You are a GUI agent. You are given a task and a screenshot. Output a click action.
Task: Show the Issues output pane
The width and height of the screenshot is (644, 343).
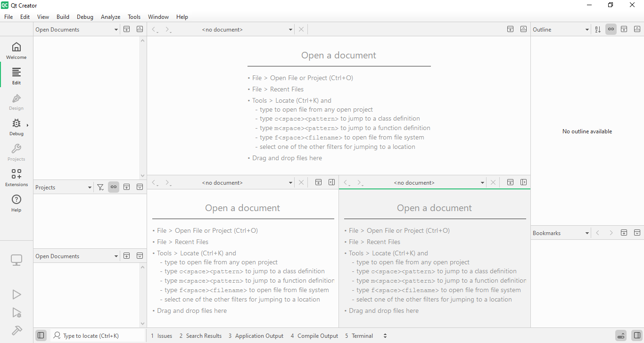[x=161, y=336]
